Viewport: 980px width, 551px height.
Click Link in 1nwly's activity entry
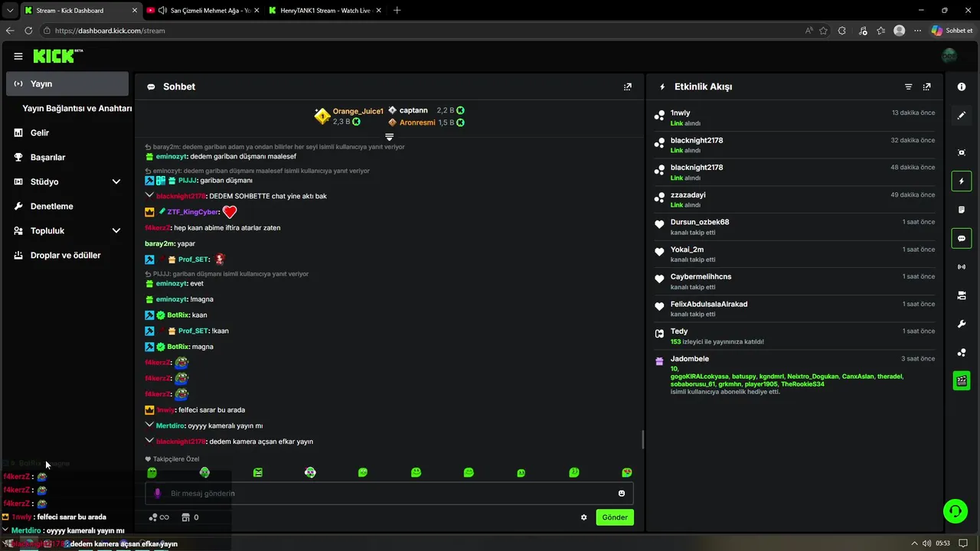coord(676,123)
